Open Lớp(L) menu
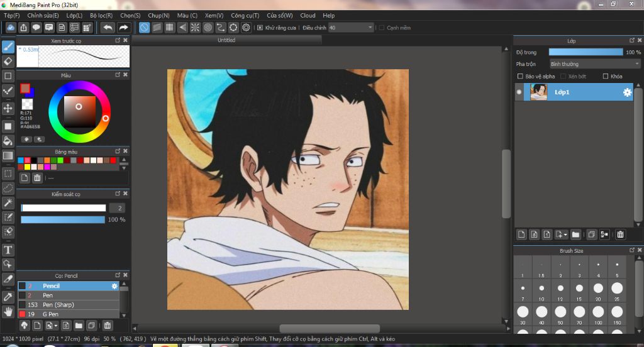644x347 pixels. pos(74,16)
